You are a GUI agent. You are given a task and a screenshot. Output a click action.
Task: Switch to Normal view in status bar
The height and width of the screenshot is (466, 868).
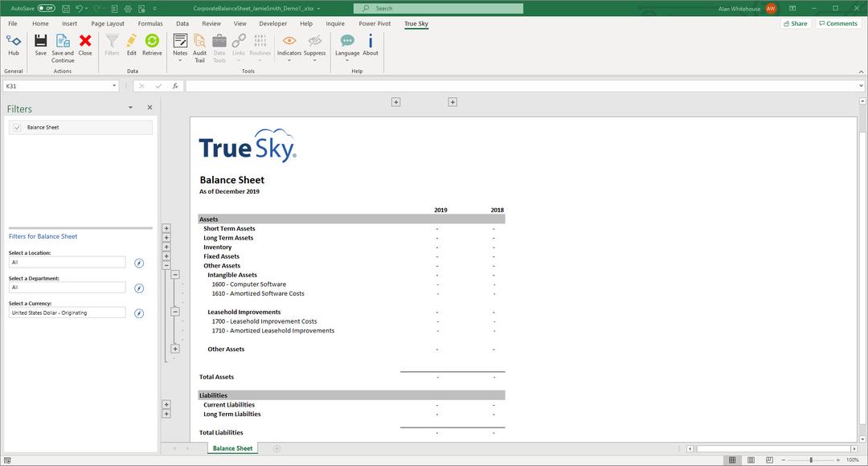(x=732, y=460)
